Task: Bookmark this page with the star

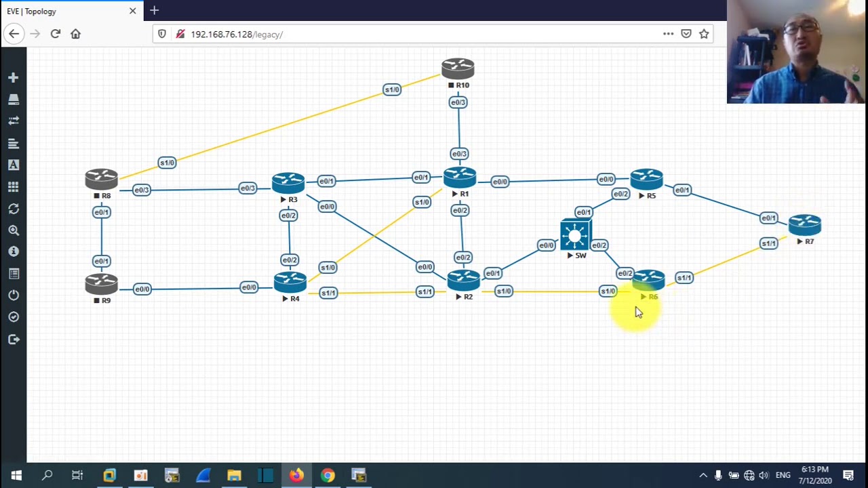Action: [704, 34]
